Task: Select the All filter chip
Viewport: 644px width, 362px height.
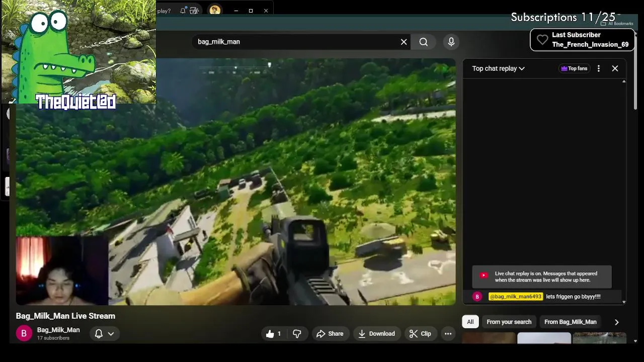Action: [x=470, y=322]
